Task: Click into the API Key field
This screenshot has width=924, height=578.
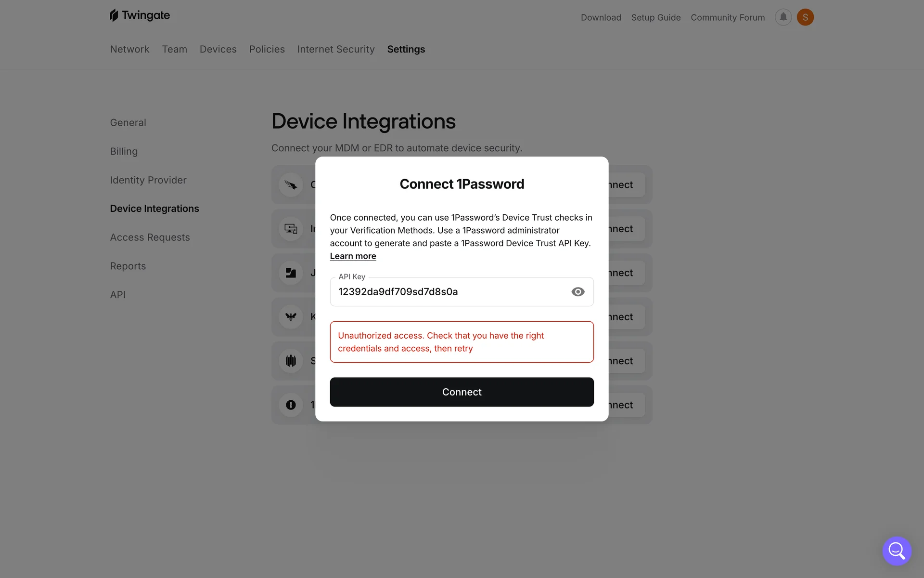Action: [x=448, y=292]
